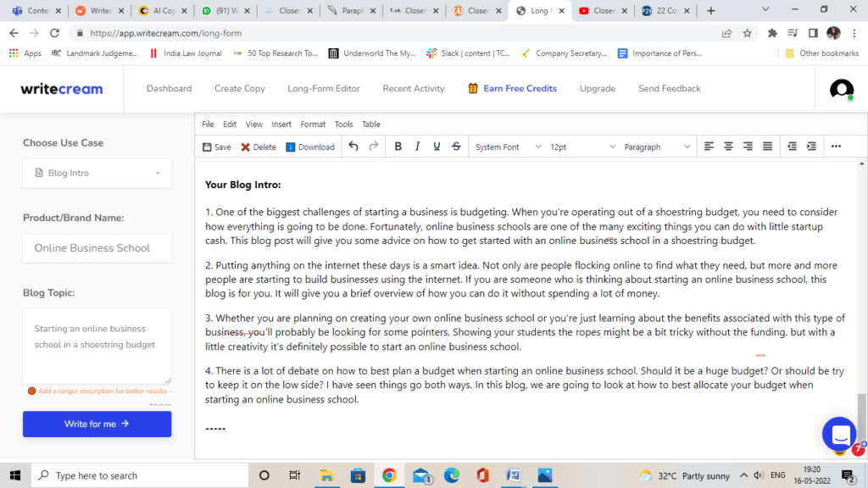Open the Format menu
Viewport: 868px width, 488px height.
point(313,125)
